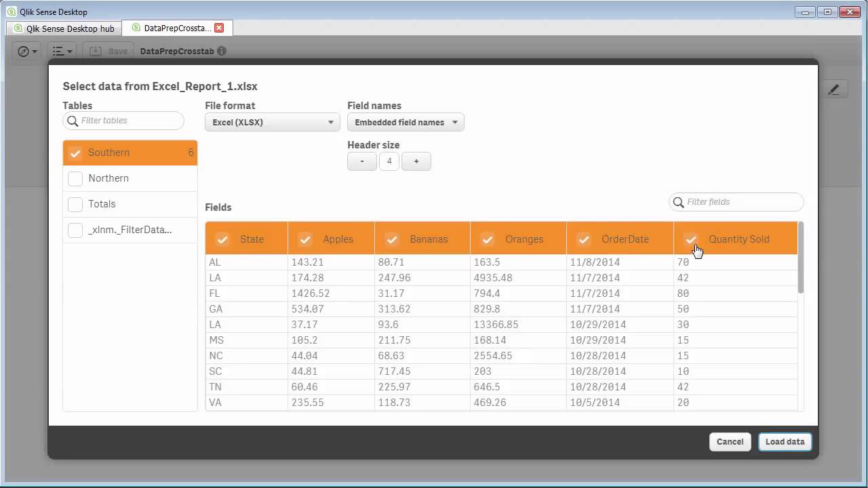Uncheck the Southern table checkbox
Screen dimensions: 868x488
coord(75,152)
